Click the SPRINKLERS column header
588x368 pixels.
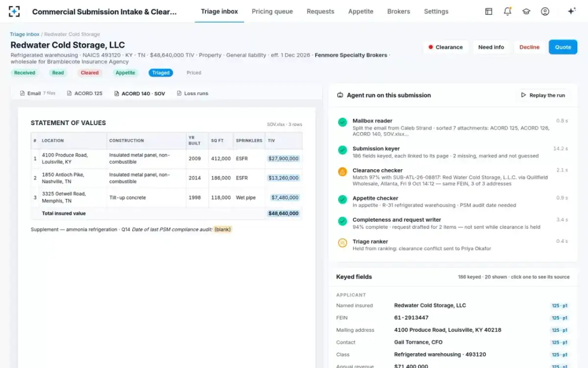pos(249,141)
